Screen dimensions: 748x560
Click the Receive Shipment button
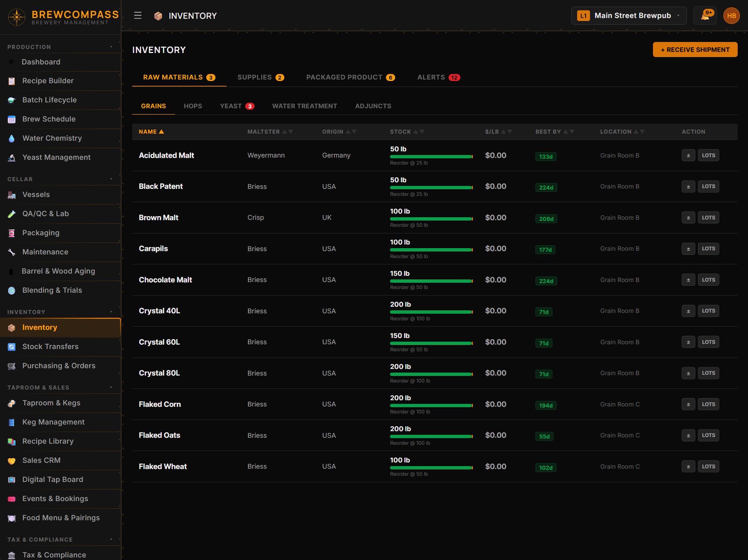695,50
